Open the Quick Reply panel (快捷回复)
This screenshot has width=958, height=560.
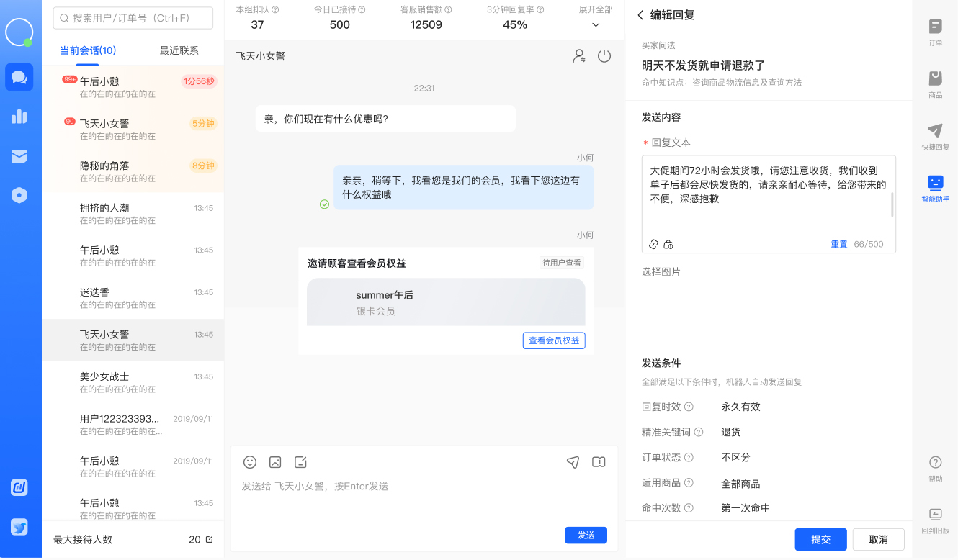(935, 136)
